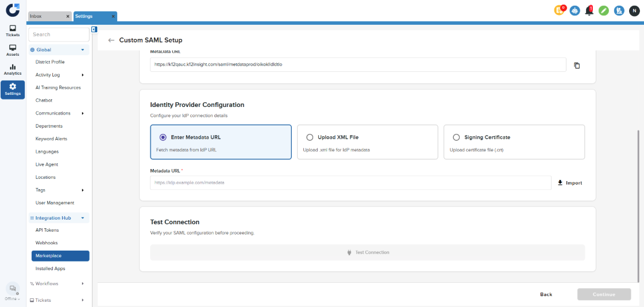Open the Assets section icon
This screenshot has height=307, width=644.
pos(13,50)
